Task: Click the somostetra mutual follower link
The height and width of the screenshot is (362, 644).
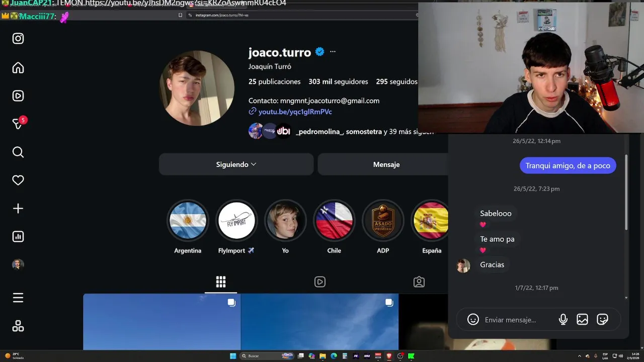Action: [x=364, y=132]
